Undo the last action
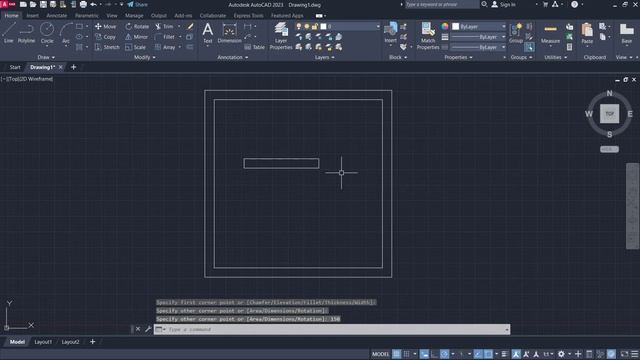This screenshot has height=360, width=640. coord(93,4)
